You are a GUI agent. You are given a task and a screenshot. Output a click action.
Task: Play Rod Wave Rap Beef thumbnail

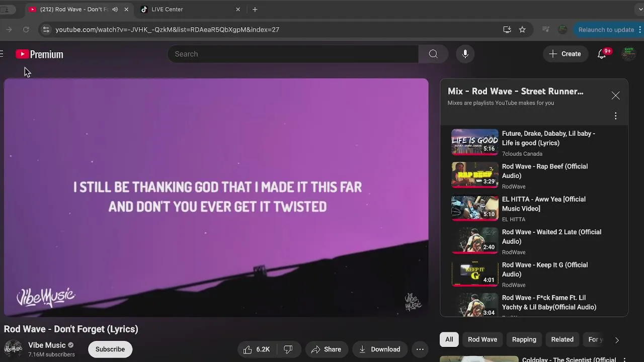pos(475,174)
